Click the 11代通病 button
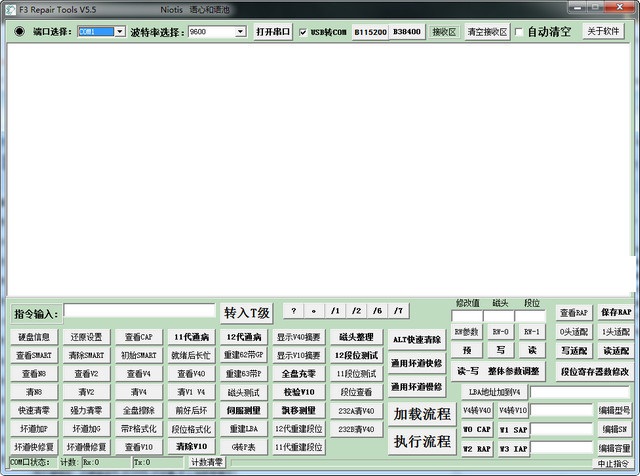 (x=191, y=337)
